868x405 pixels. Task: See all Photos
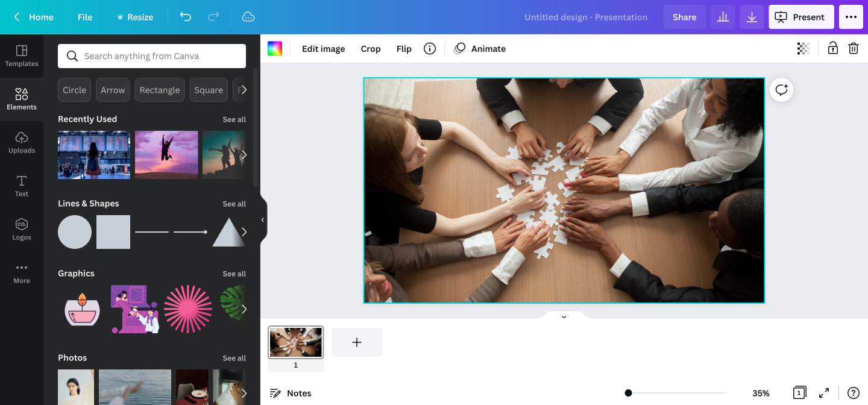coord(234,358)
